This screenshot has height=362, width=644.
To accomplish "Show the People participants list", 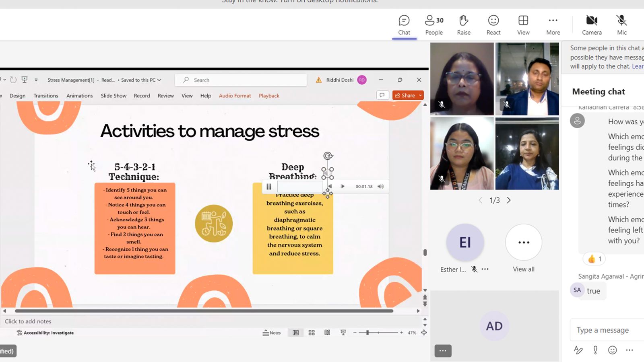I will pos(433,25).
